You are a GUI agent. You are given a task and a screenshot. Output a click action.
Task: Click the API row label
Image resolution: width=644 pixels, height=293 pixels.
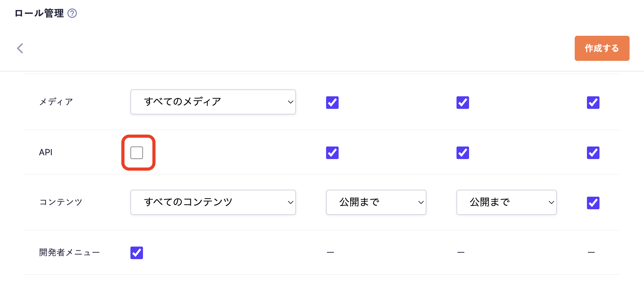(46, 152)
